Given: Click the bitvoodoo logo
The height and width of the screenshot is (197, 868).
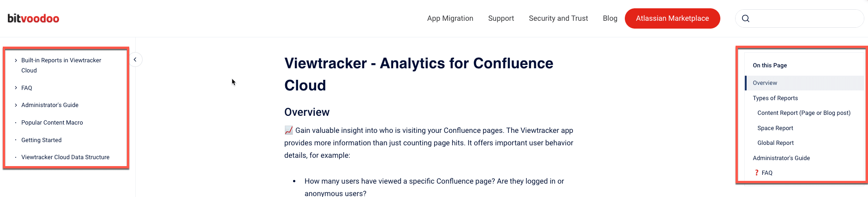Looking at the screenshot, I should pos(33,18).
